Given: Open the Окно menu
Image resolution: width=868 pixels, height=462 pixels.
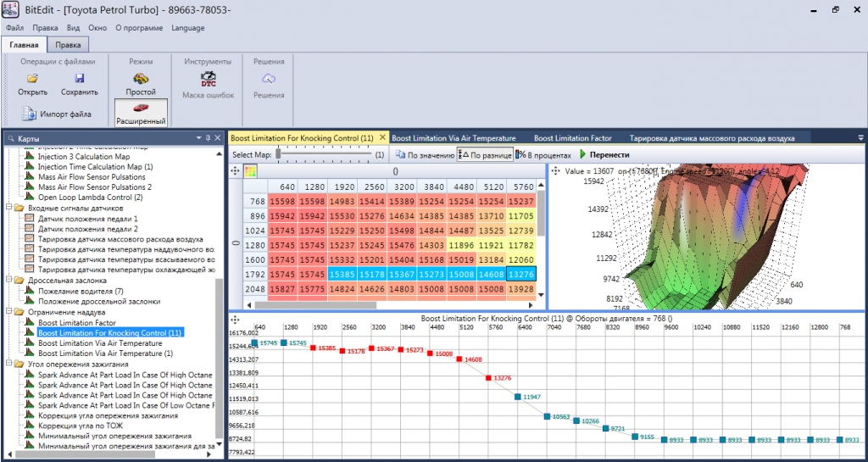Looking at the screenshot, I should pyautogui.click(x=98, y=28).
